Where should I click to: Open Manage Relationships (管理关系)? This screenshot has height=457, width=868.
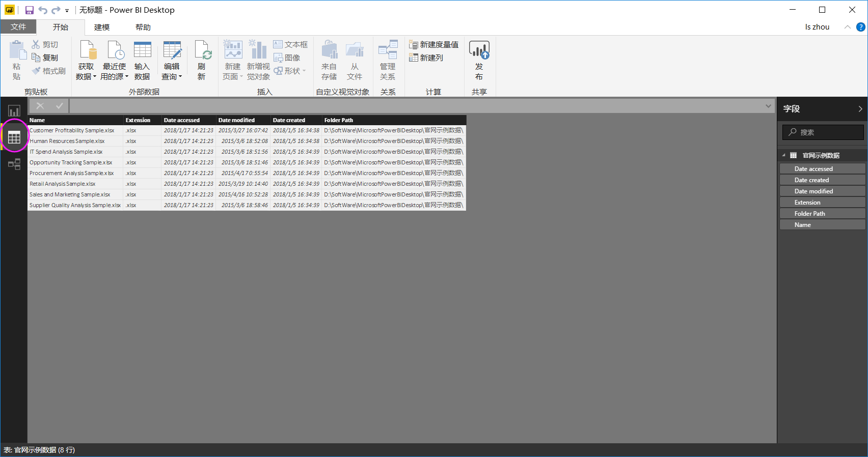(x=388, y=60)
